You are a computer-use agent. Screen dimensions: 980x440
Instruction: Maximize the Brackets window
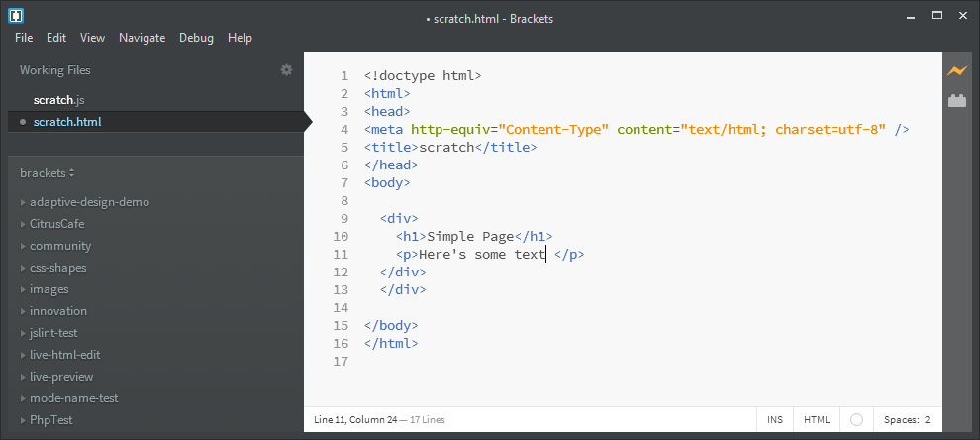point(937,15)
